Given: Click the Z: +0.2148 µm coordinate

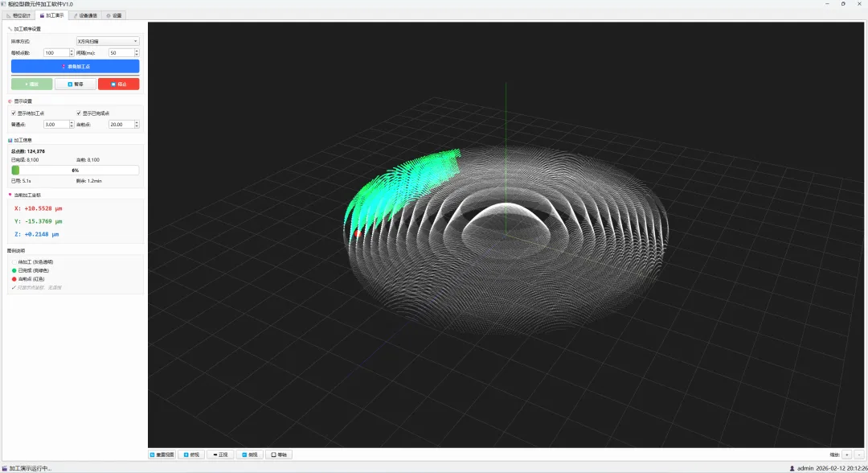Looking at the screenshot, I should tap(36, 234).
